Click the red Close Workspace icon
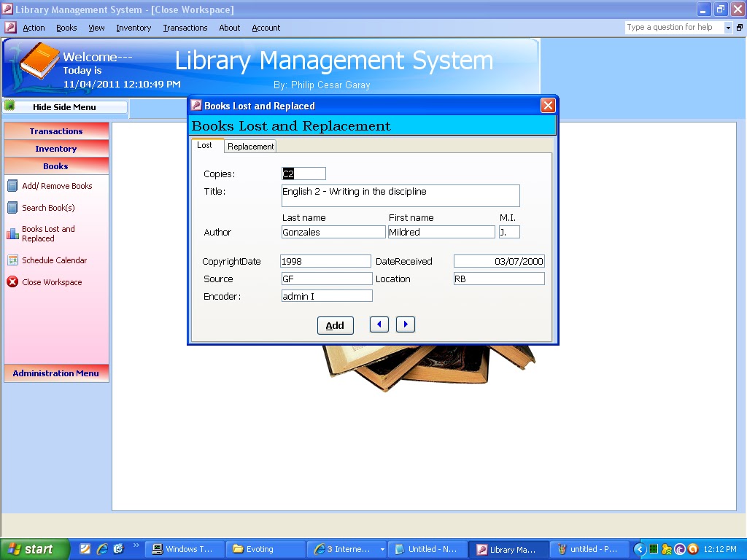This screenshot has width=747, height=560. point(12,282)
